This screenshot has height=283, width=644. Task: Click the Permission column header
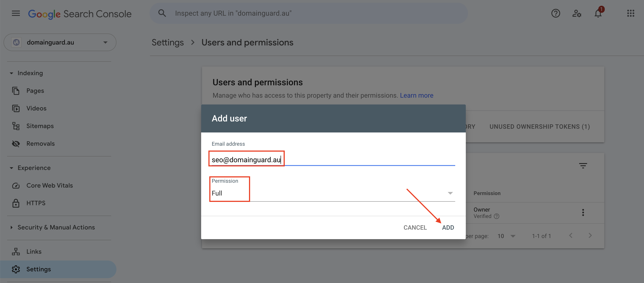coord(487,193)
